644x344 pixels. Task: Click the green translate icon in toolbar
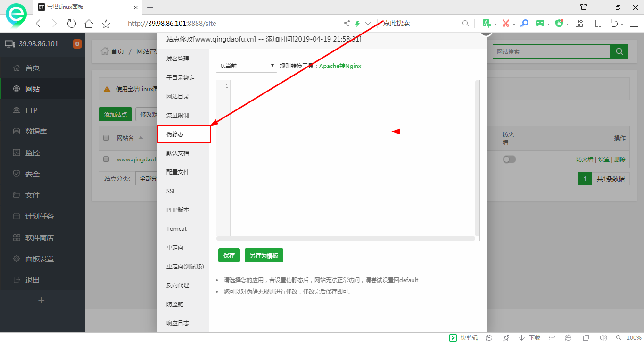[487, 23]
